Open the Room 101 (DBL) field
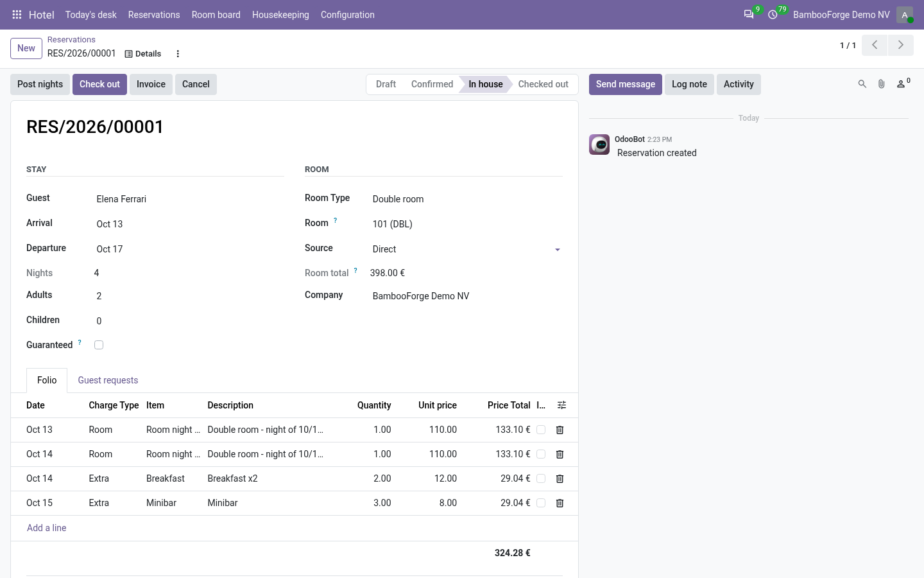924x578 pixels. pos(467,224)
